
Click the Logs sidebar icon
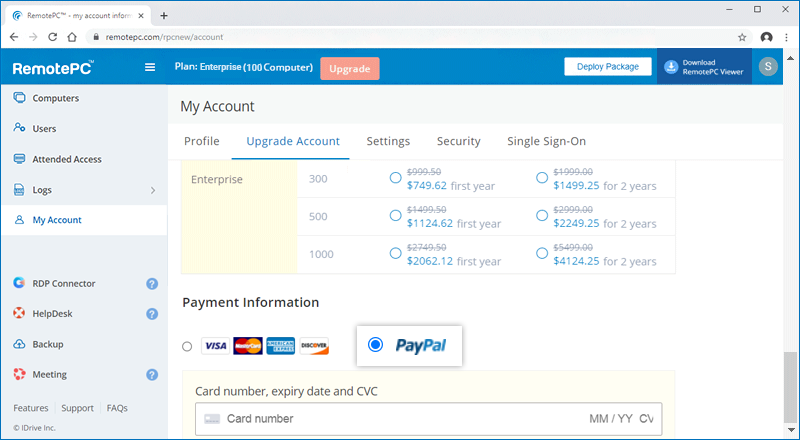click(19, 189)
